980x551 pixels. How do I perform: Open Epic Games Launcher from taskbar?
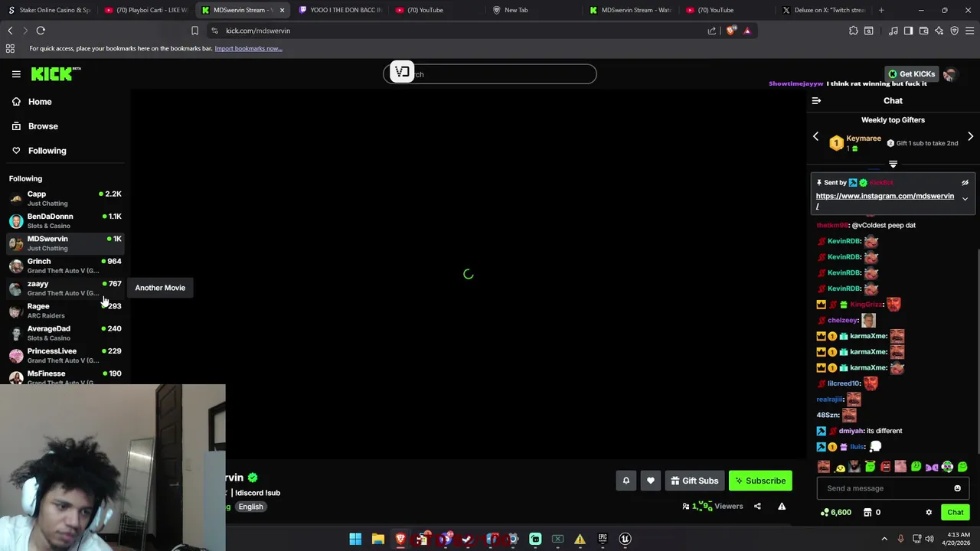603,539
